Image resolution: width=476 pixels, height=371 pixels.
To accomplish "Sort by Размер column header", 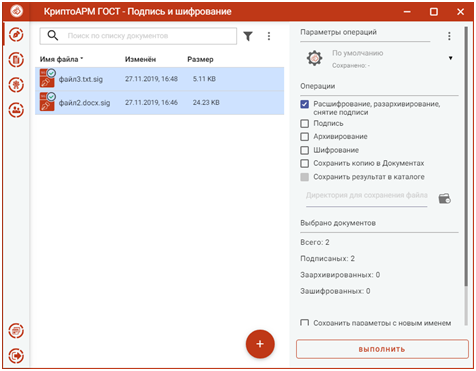I will [x=200, y=59].
